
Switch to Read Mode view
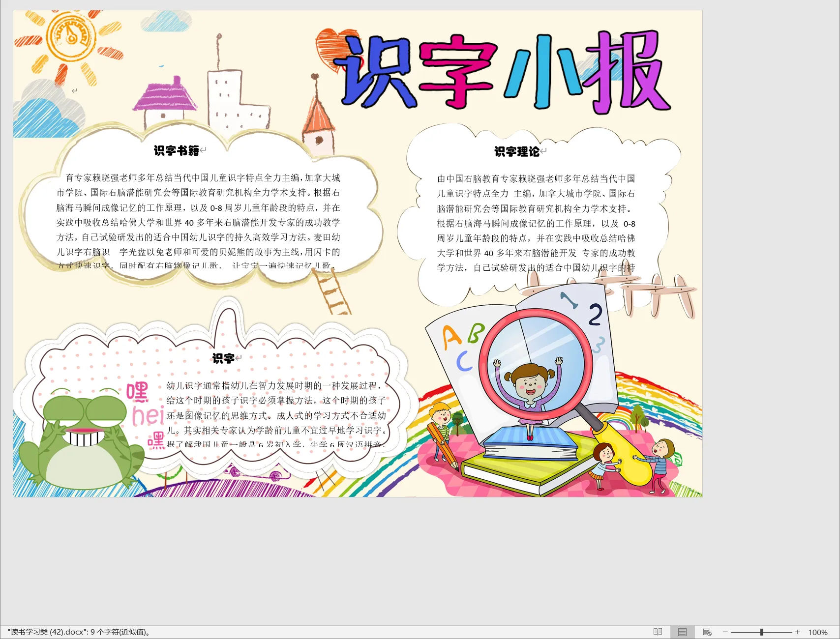pyautogui.click(x=658, y=632)
